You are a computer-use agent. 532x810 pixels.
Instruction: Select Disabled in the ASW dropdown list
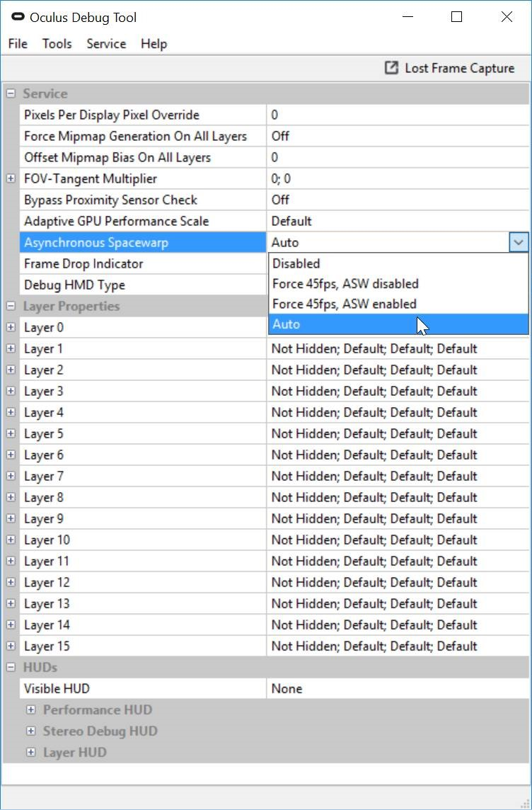(398, 263)
